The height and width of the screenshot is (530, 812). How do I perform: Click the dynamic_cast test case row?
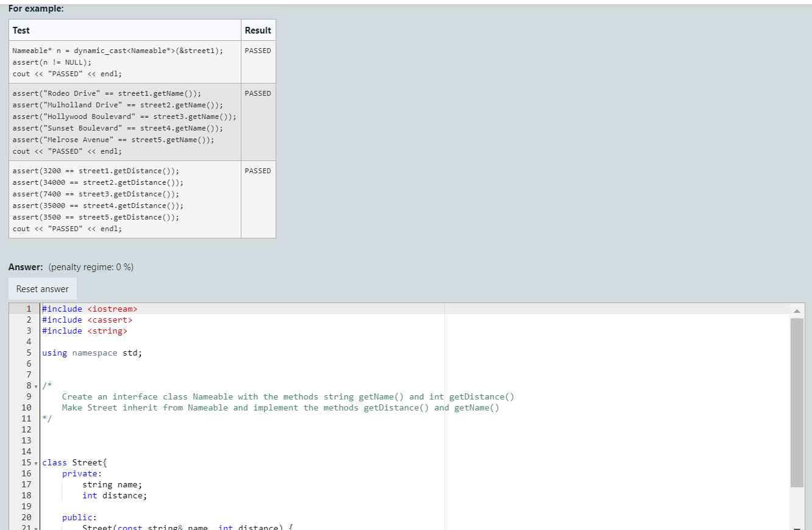(122, 62)
